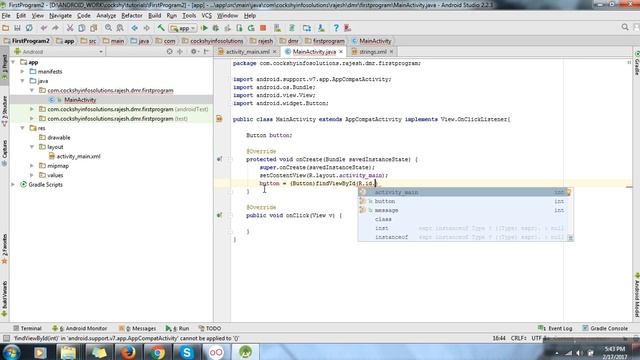Open the Event Log panel
Viewport: 640px width, 360px height.
coord(555,328)
